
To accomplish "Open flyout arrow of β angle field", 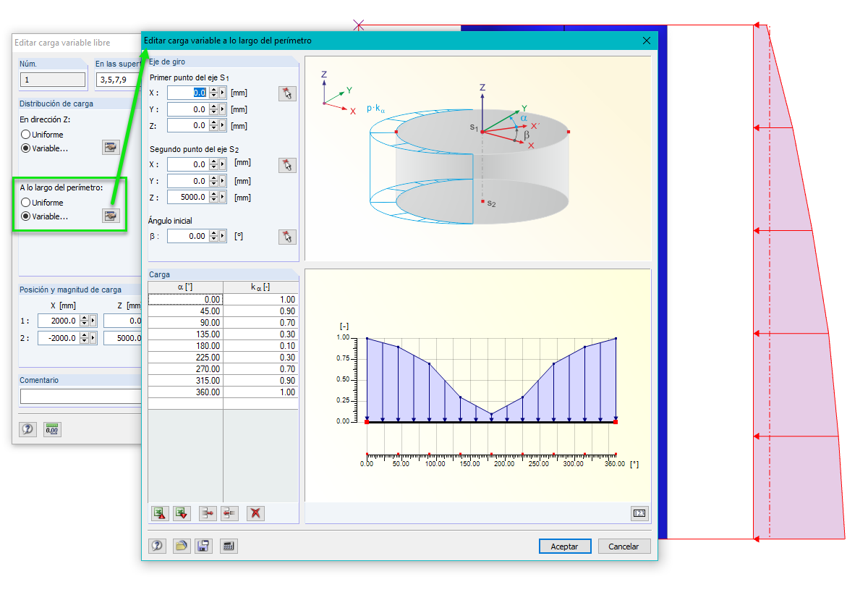I will 223,236.
